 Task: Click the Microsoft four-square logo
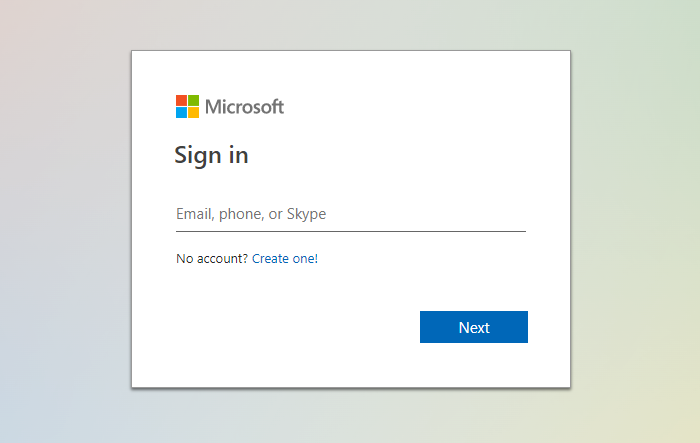click(187, 106)
